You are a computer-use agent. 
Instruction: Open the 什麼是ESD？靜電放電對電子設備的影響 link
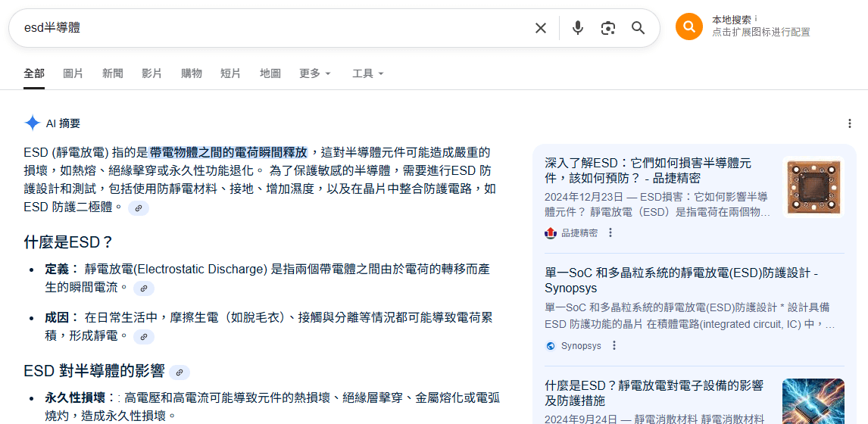tap(653, 393)
